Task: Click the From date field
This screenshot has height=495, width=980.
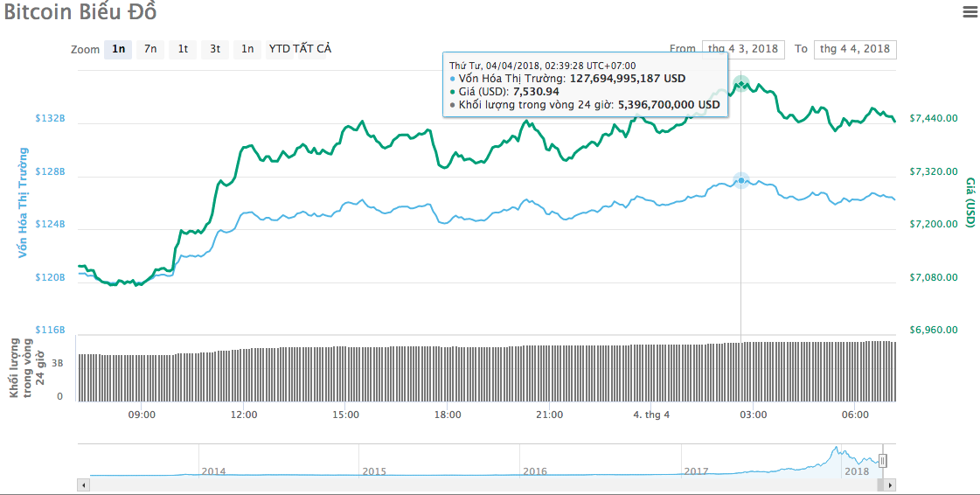Action: point(743,49)
